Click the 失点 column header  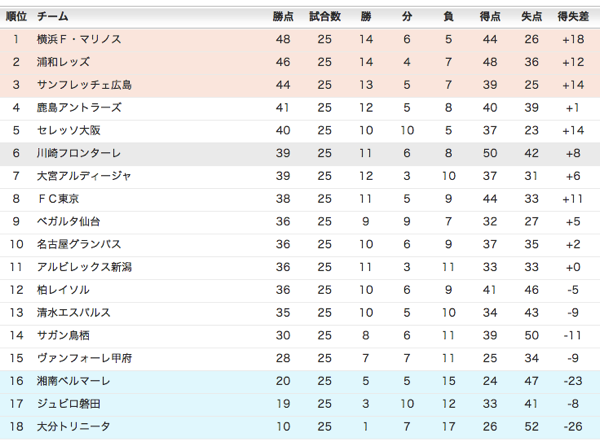click(531, 17)
